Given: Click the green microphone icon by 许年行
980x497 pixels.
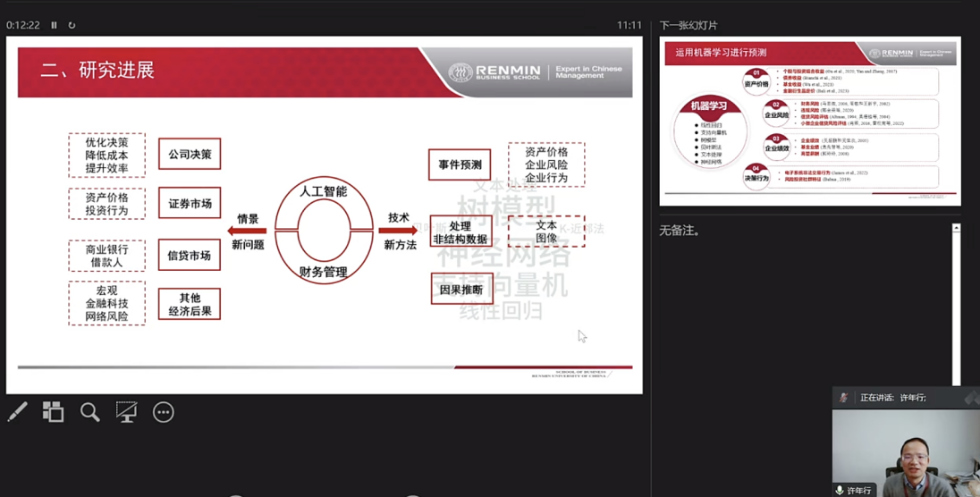Looking at the screenshot, I should 840,490.
